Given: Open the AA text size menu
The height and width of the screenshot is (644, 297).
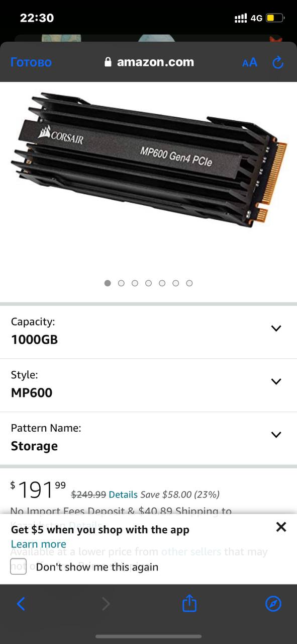Looking at the screenshot, I should [x=250, y=62].
